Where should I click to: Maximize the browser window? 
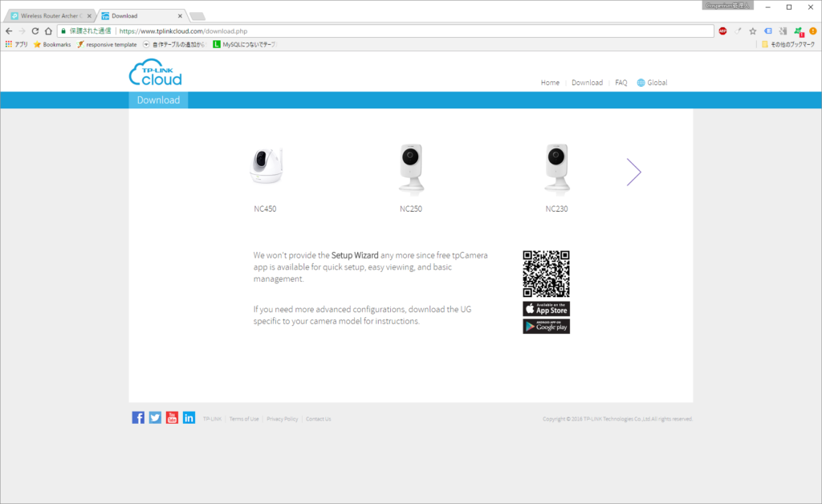coord(789,6)
